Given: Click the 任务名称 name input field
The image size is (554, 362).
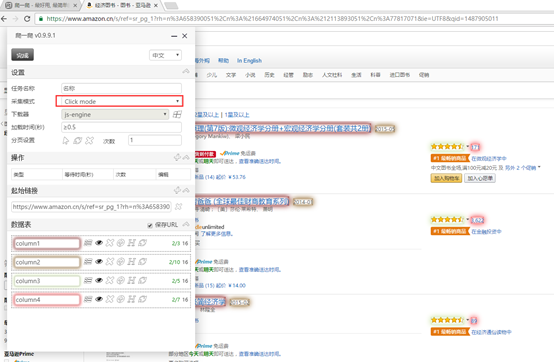Looking at the screenshot, I should point(122,88).
